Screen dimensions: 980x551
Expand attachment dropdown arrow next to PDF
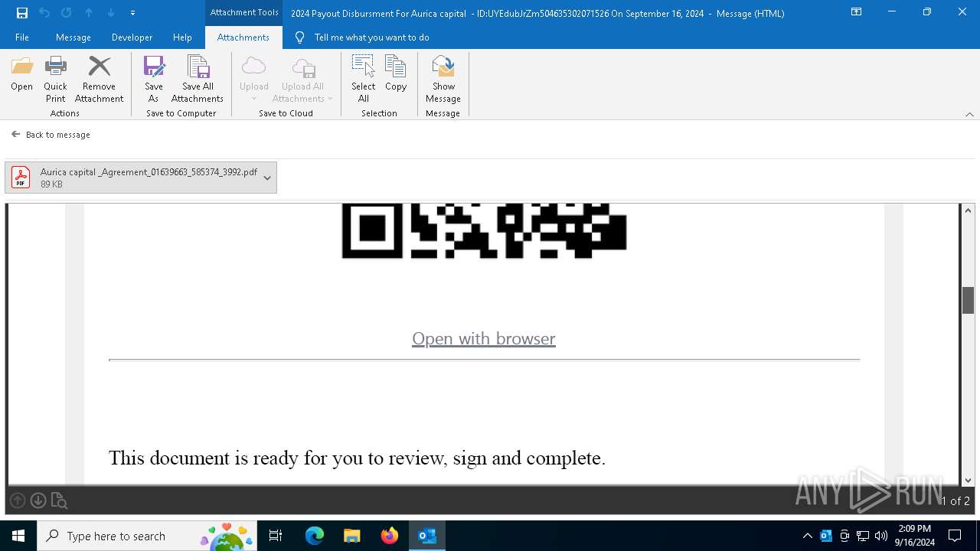click(267, 178)
